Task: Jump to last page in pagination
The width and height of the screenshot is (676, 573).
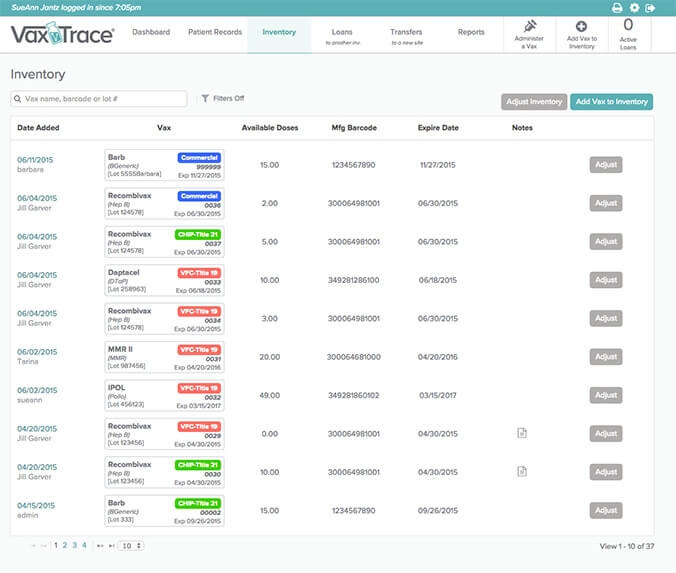Action: (111, 546)
